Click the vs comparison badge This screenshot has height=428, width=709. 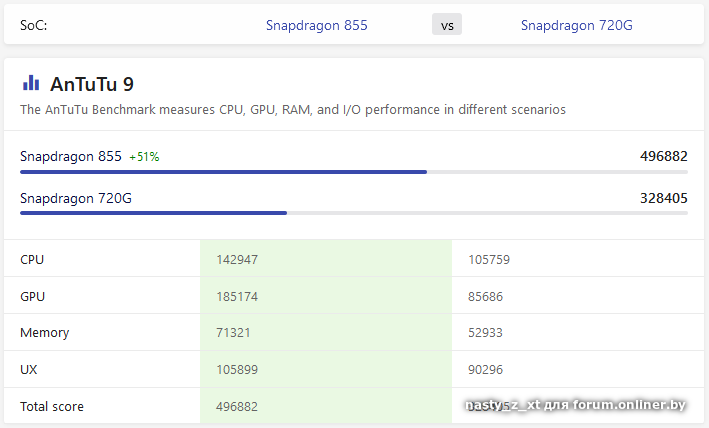(446, 25)
